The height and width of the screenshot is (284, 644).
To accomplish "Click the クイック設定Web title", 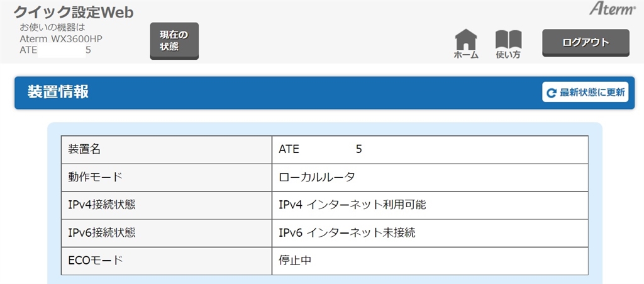I will click(x=74, y=13).
